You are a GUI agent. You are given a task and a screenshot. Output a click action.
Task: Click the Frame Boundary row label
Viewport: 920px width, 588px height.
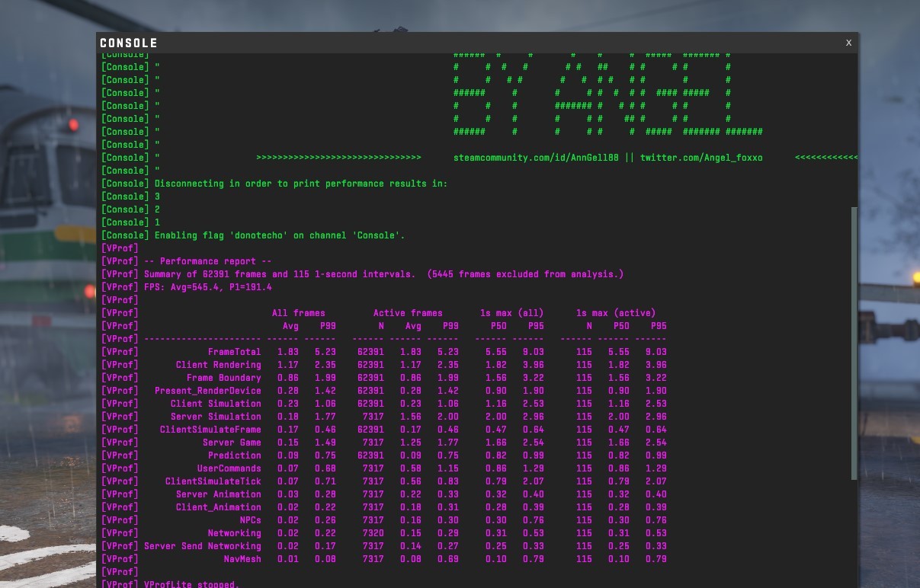tap(223, 378)
